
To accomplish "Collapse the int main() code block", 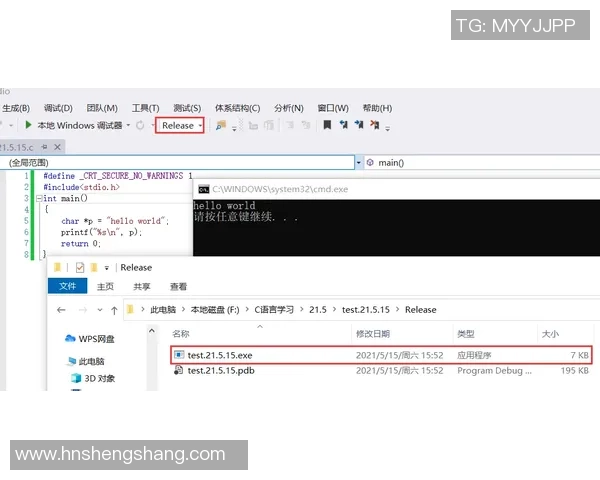I will click(39, 199).
